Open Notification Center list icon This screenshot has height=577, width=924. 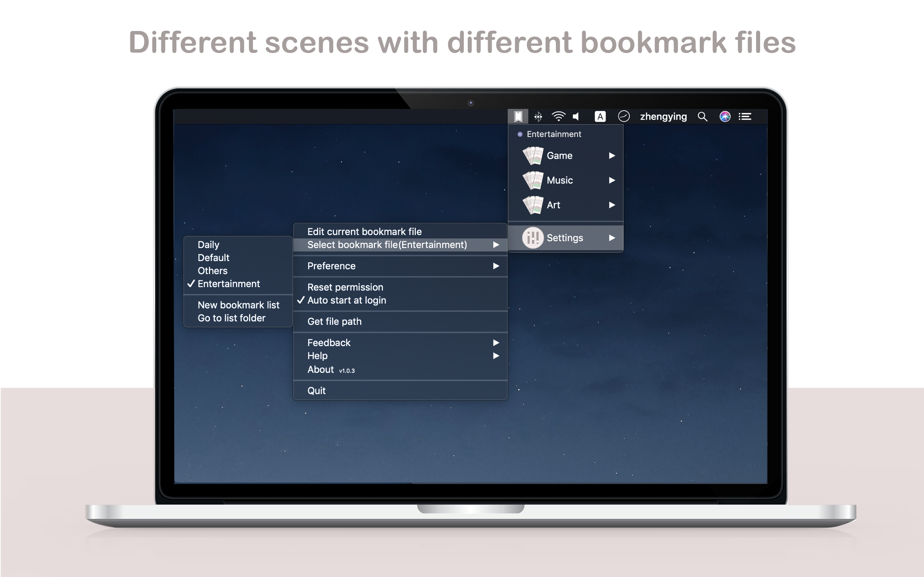[745, 116]
